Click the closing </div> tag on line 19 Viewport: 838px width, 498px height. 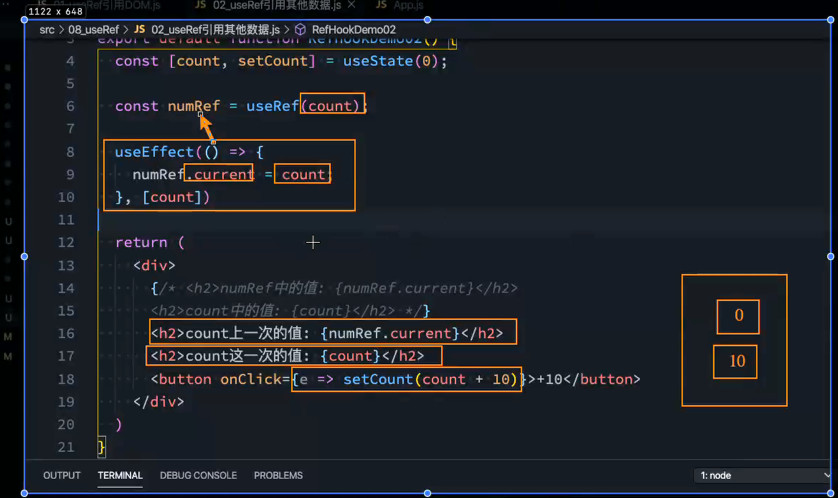pos(159,401)
